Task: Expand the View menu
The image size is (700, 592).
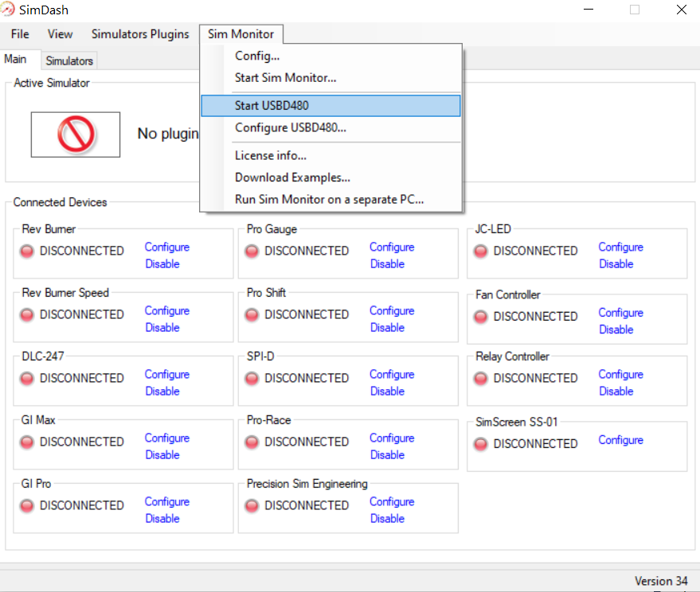Action: click(60, 34)
